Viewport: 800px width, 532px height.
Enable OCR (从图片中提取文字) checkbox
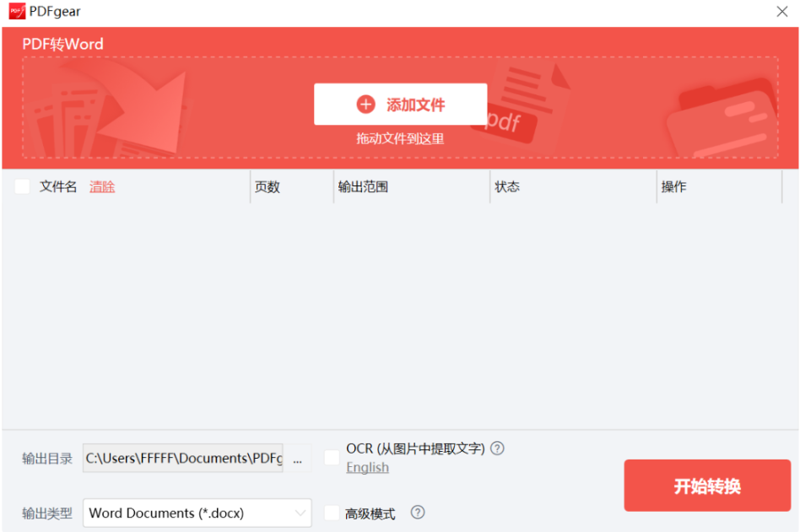point(332,458)
